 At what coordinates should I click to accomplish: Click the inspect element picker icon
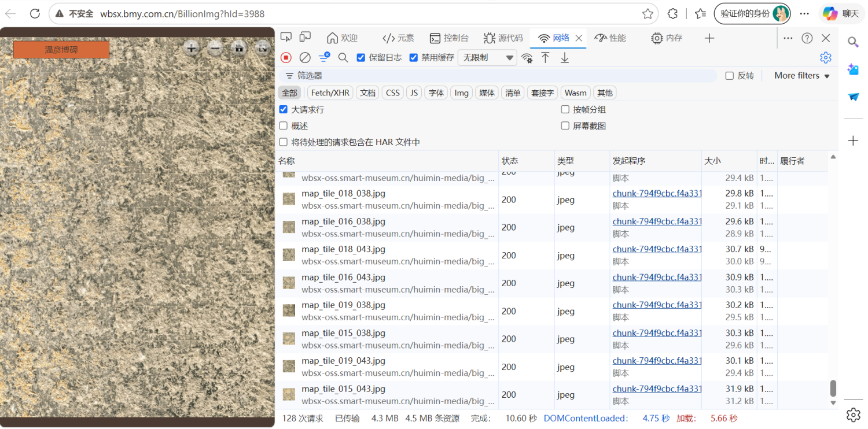[x=286, y=38]
